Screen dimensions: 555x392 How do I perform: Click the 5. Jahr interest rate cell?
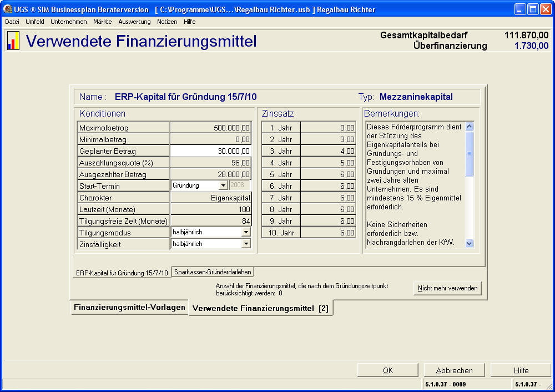(x=328, y=174)
